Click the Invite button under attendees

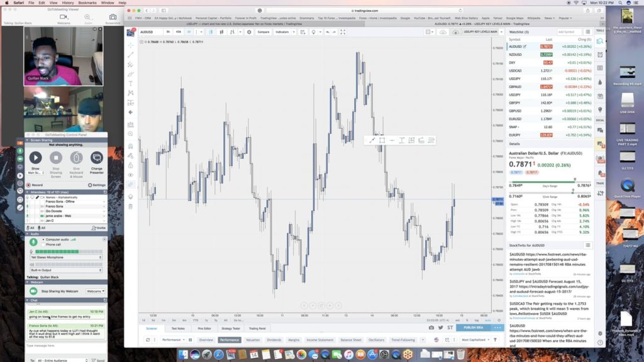99,228
